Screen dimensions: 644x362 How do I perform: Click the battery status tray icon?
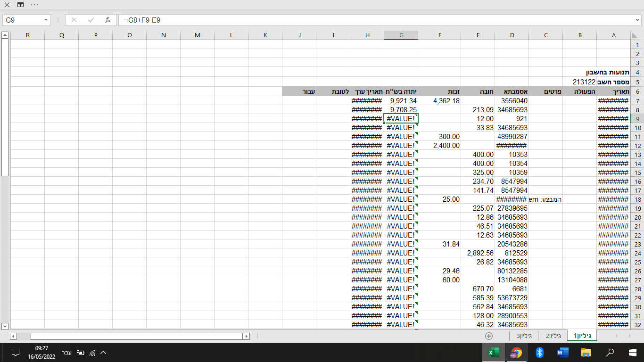(81, 353)
